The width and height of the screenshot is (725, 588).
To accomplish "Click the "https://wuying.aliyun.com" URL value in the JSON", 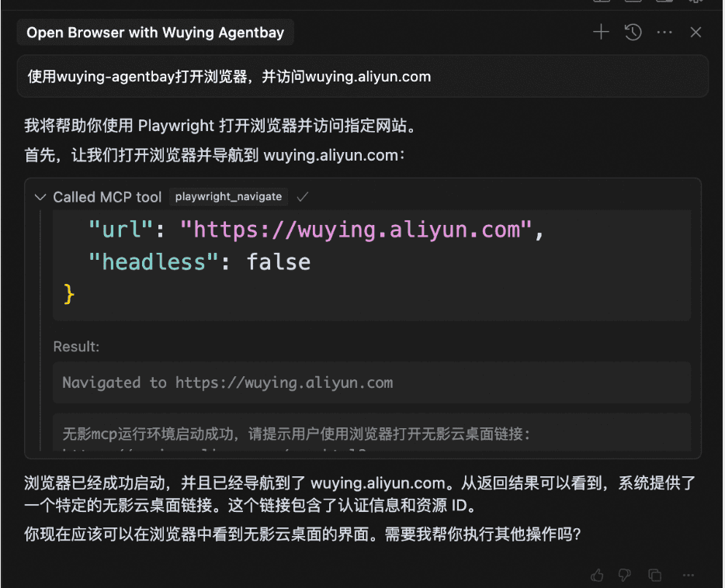I will click(356, 230).
